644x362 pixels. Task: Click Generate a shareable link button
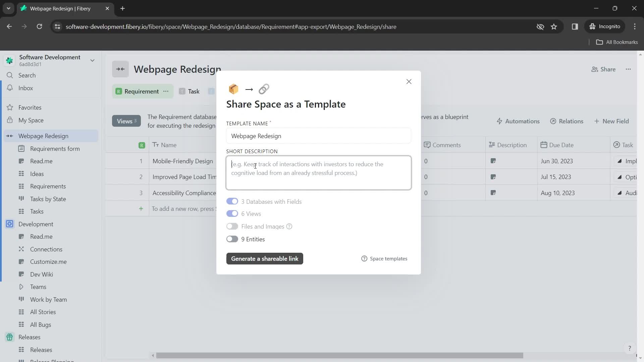coord(265,258)
